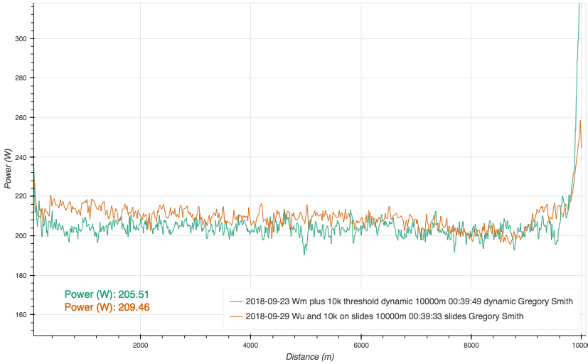588x364 pixels.
Task: Click the 180 tick label on power axis
Action: (21, 275)
